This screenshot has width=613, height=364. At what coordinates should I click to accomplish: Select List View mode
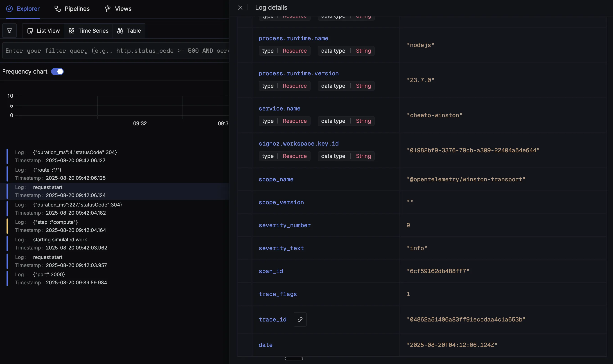point(43,31)
